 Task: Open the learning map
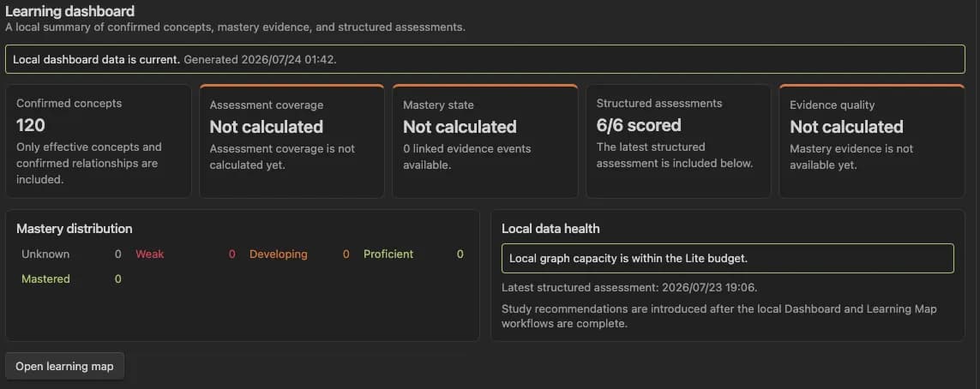click(64, 367)
